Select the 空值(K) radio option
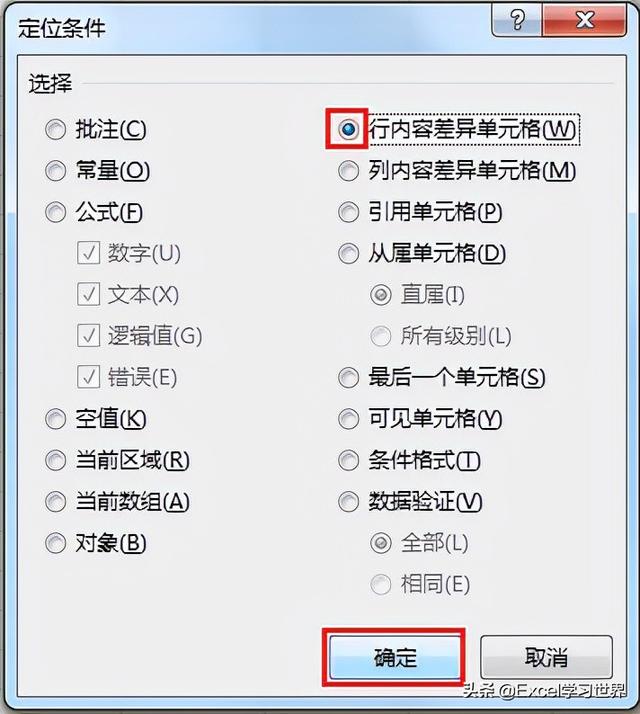640x714 pixels. point(55,419)
